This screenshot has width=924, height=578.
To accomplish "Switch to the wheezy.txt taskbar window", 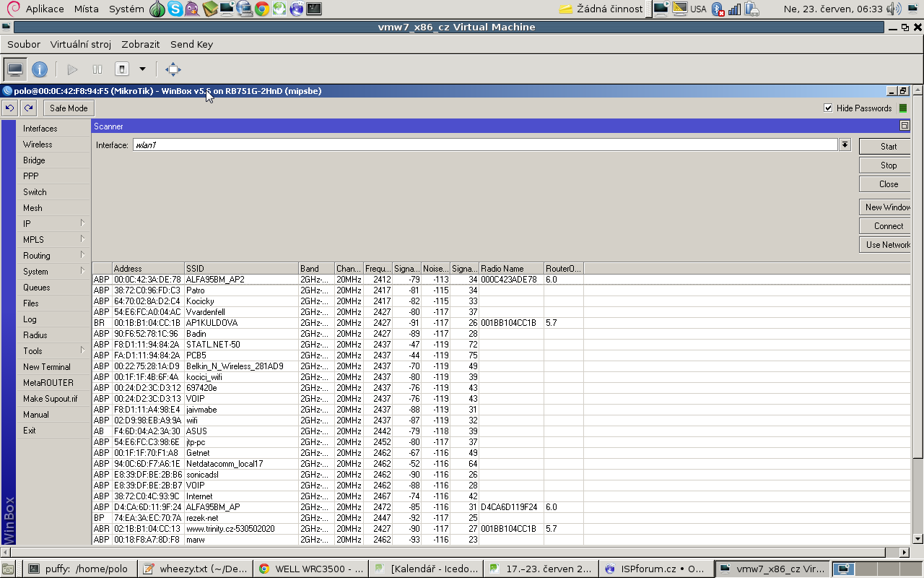I will pyautogui.click(x=194, y=569).
